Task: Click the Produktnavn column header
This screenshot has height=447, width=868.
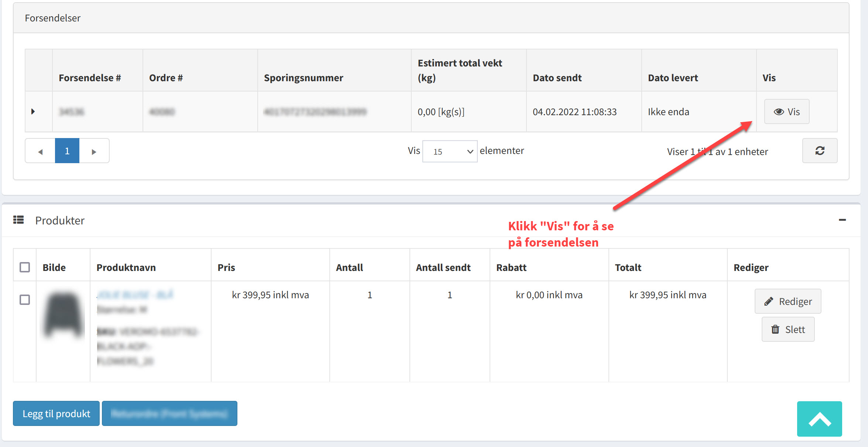Action: (x=126, y=268)
